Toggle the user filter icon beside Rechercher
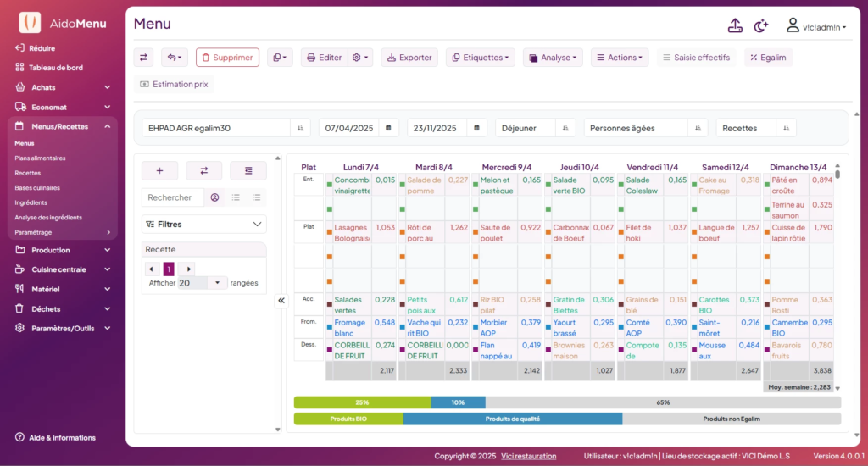Screen dimensions: 868x466 [x=214, y=197]
